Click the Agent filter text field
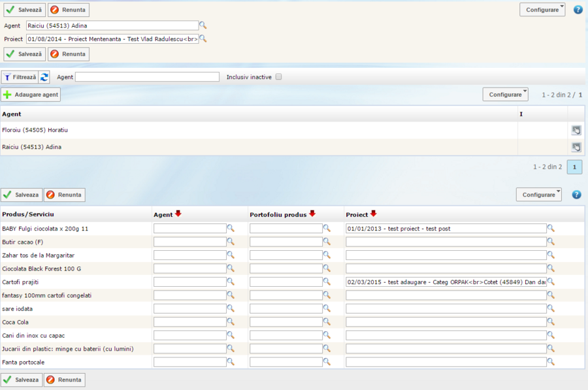 [147, 77]
